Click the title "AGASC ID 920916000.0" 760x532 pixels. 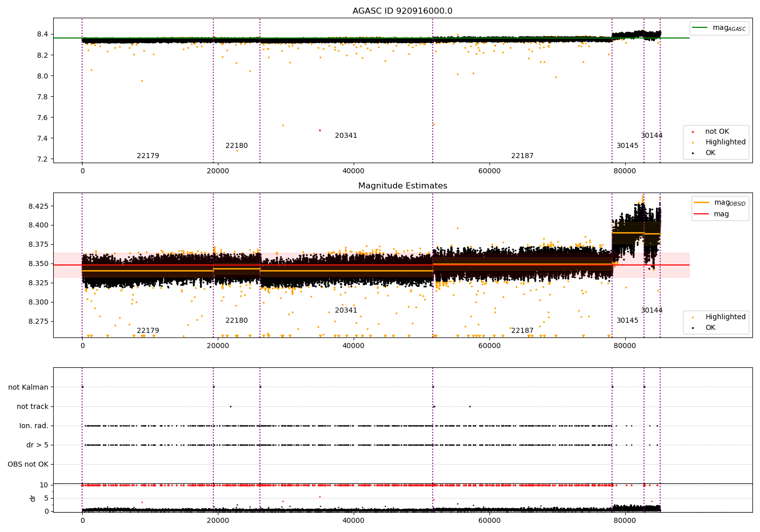pyautogui.click(x=403, y=11)
